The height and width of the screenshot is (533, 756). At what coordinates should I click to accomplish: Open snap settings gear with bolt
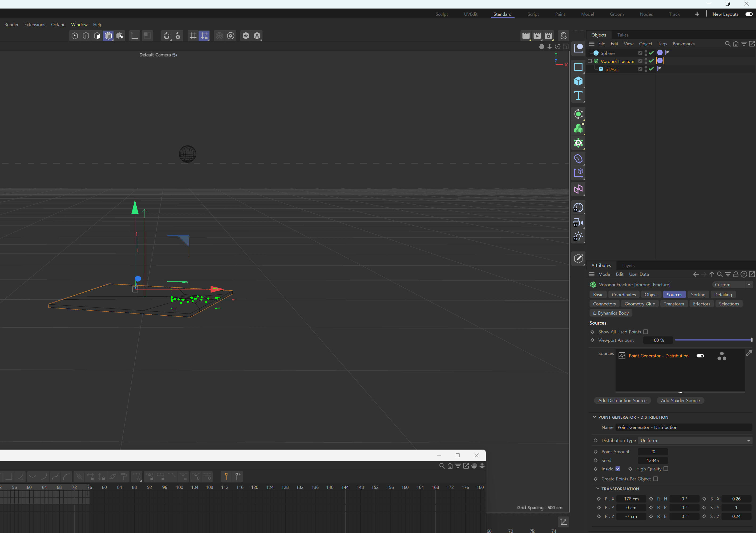tap(178, 36)
